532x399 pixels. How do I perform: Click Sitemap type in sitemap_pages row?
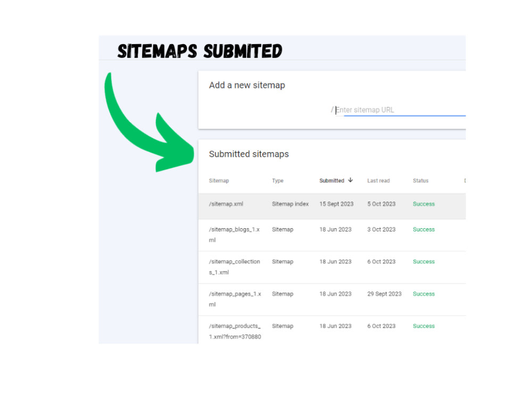coord(282,294)
